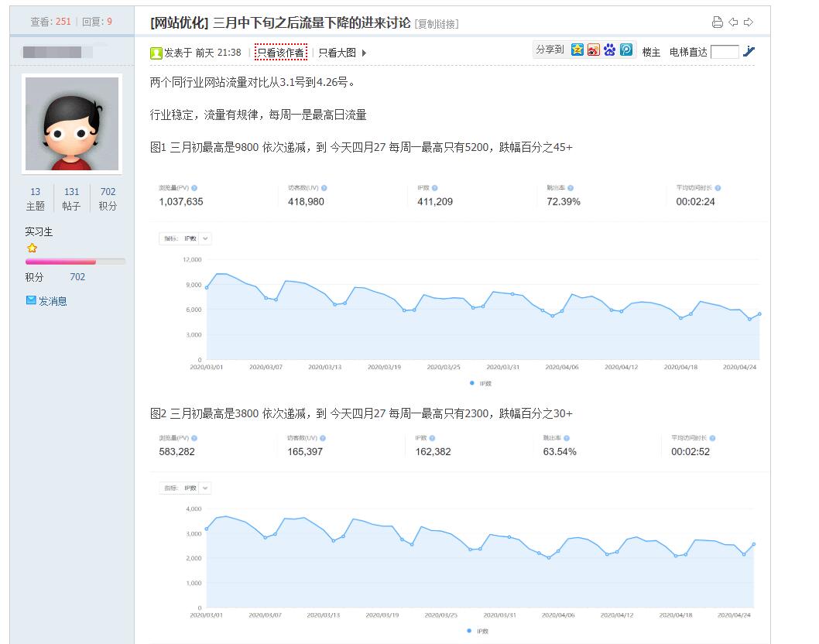Click the 楼主 floor label

click(x=651, y=52)
